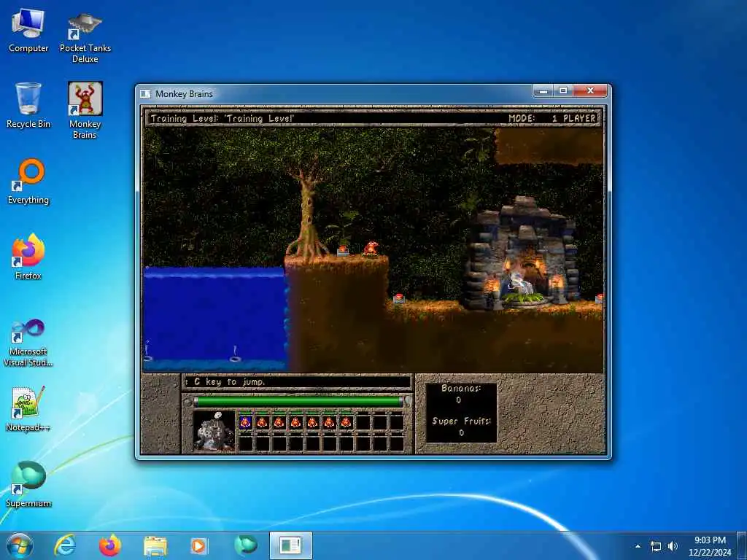This screenshot has height=560, width=747.
Task: Select the Recycle Bin icon
Action: (x=28, y=106)
